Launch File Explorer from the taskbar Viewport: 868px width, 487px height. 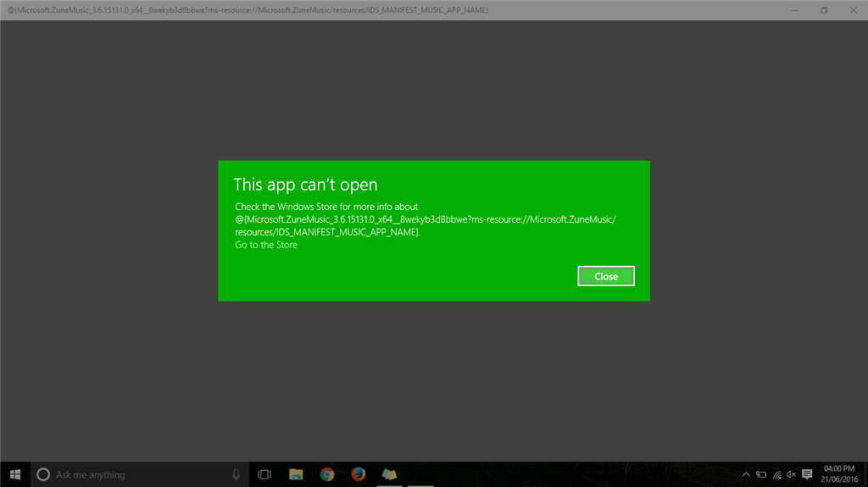(296, 474)
